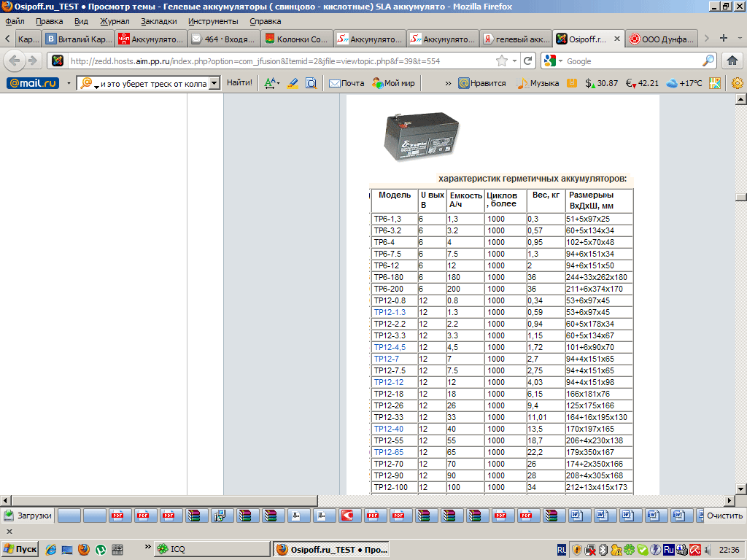
Task: Open Почта in the Mail.ru toolbar
Action: [347, 83]
